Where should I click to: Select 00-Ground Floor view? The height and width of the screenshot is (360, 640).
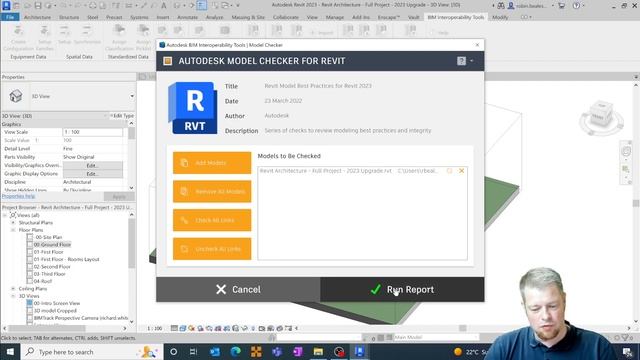[x=52, y=244]
